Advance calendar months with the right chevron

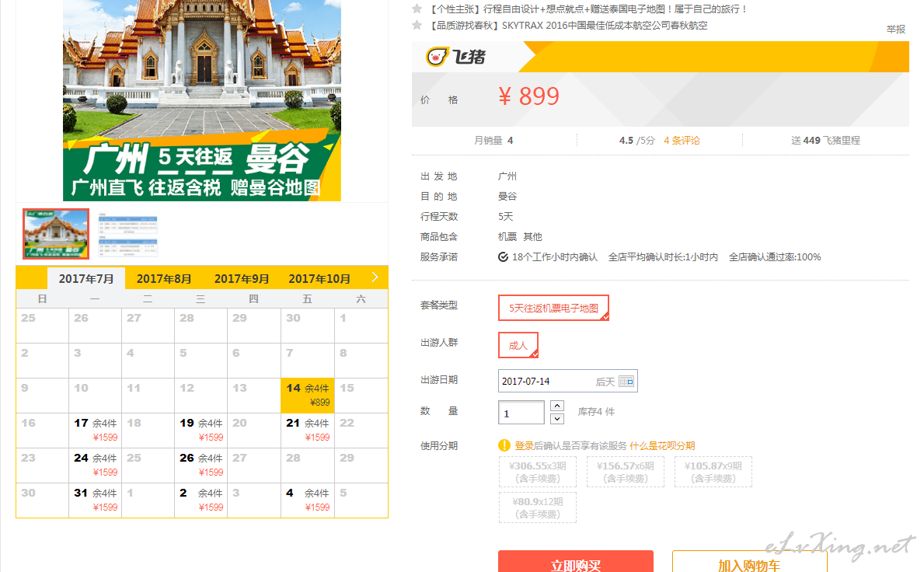[x=375, y=277]
